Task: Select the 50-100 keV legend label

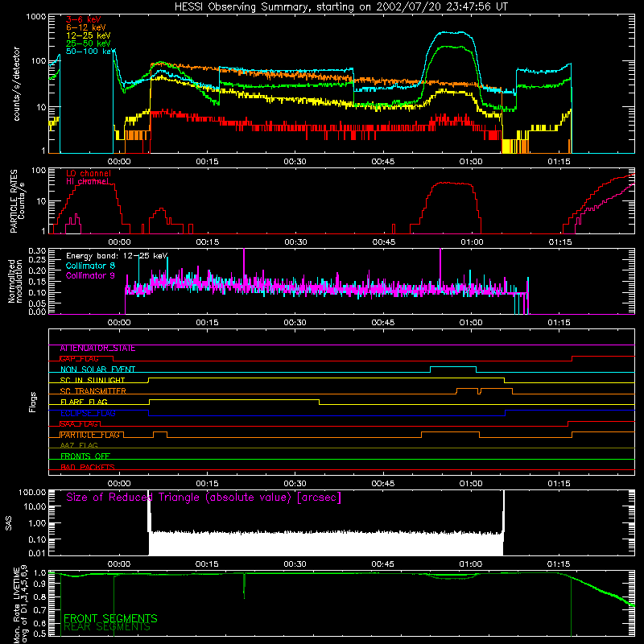Action: click(90, 52)
